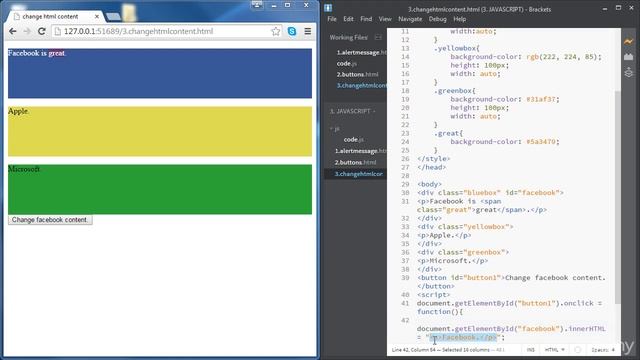The width and height of the screenshot is (640, 360).
Task: Go back in Chrome browser
Action: [13, 31]
